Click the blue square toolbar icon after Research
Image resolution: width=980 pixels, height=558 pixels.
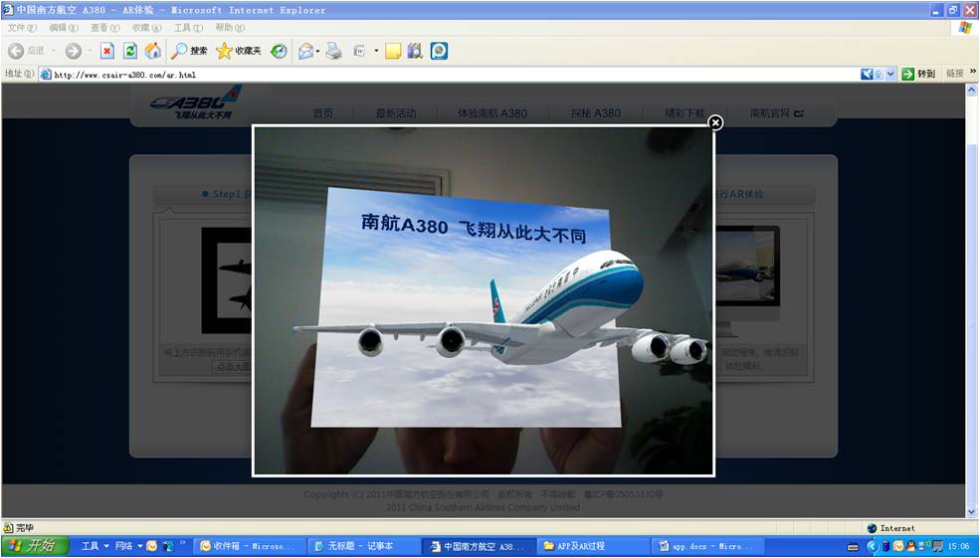coord(440,52)
